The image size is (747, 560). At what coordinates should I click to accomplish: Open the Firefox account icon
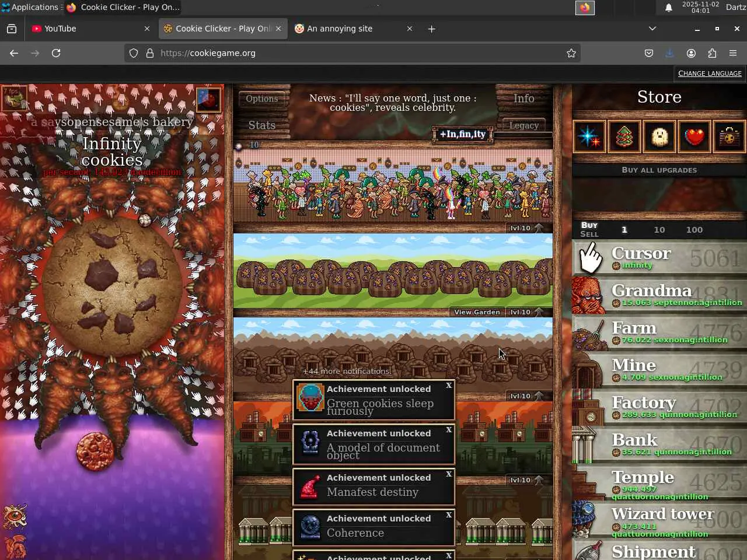tap(691, 53)
